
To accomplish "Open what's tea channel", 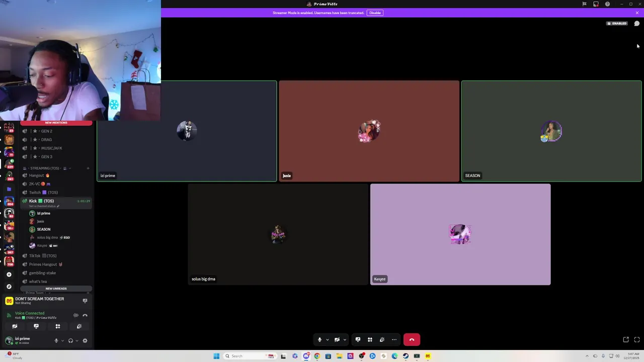I will (x=55, y=282).
